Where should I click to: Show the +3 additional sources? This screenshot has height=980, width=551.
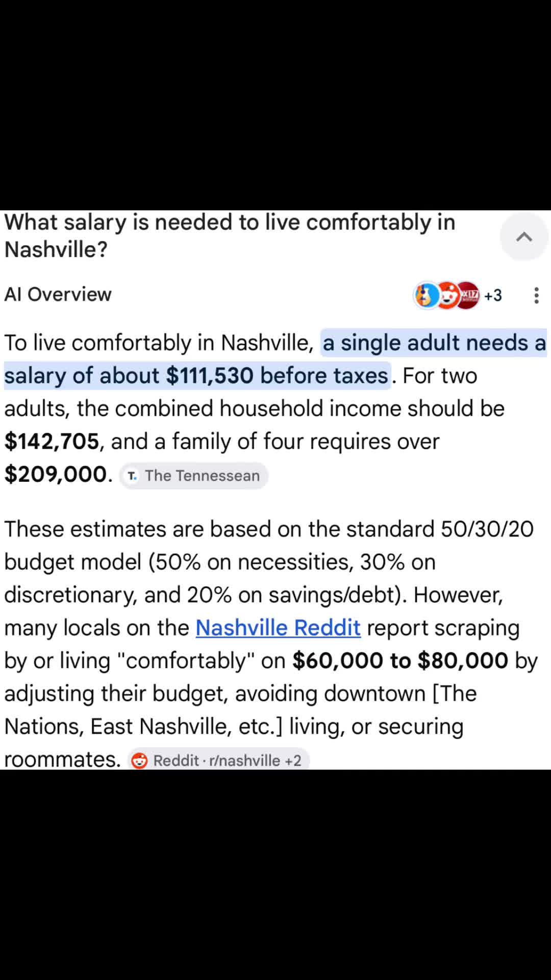493,295
